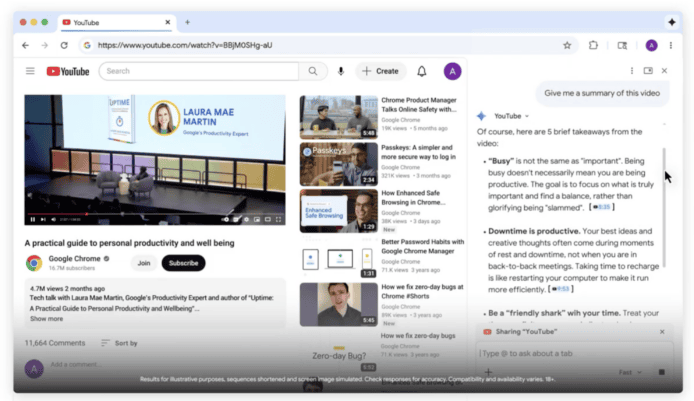This screenshot has width=694, height=401.
Task: Start voice search with the microphone
Action: click(341, 71)
